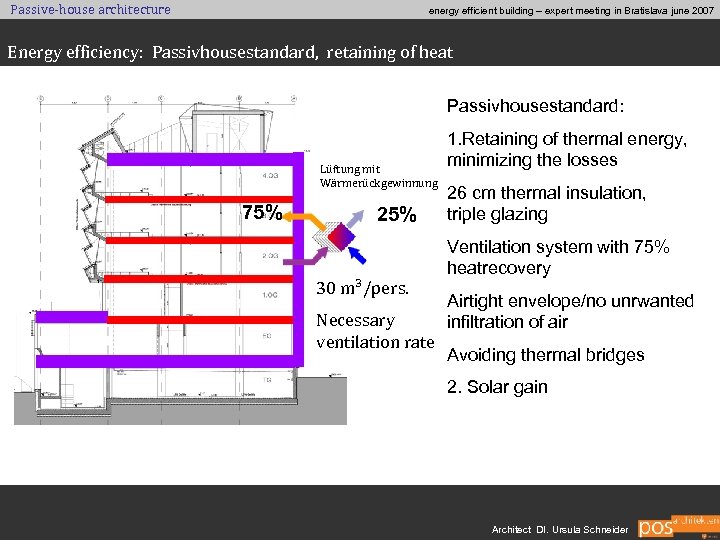The height and width of the screenshot is (540, 720).
Task: Select the purple extract air arrow
Action: (x=305, y=257)
